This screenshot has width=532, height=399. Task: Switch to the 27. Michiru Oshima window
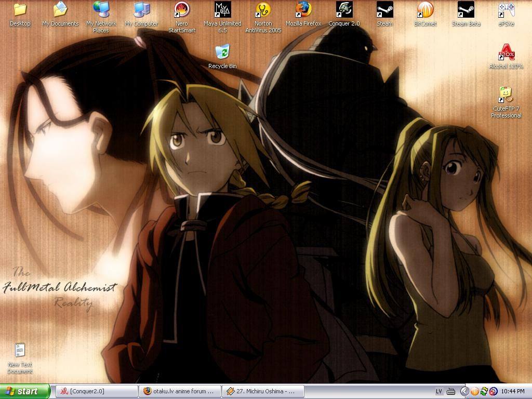pyautogui.click(x=263, y=392)
